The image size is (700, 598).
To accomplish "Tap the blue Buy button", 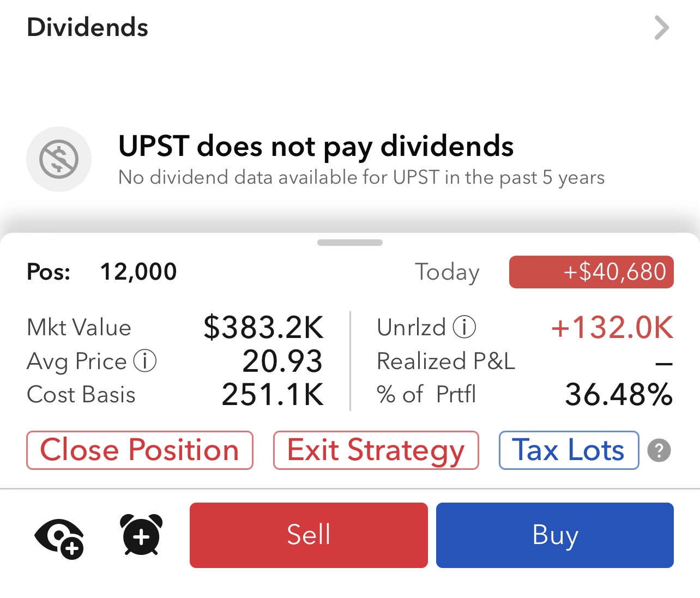I will (x=554, y=535).
